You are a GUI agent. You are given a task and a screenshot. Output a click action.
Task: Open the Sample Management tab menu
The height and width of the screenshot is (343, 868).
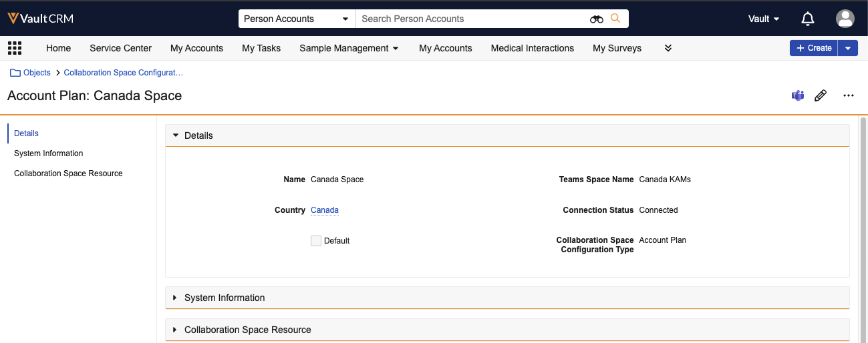point(349,48)
